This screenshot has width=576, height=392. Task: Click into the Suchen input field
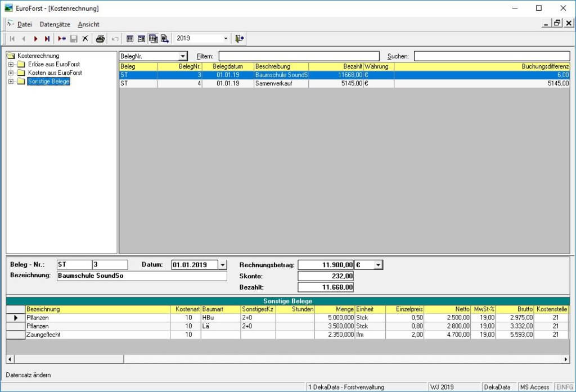(x=492, y=56)
